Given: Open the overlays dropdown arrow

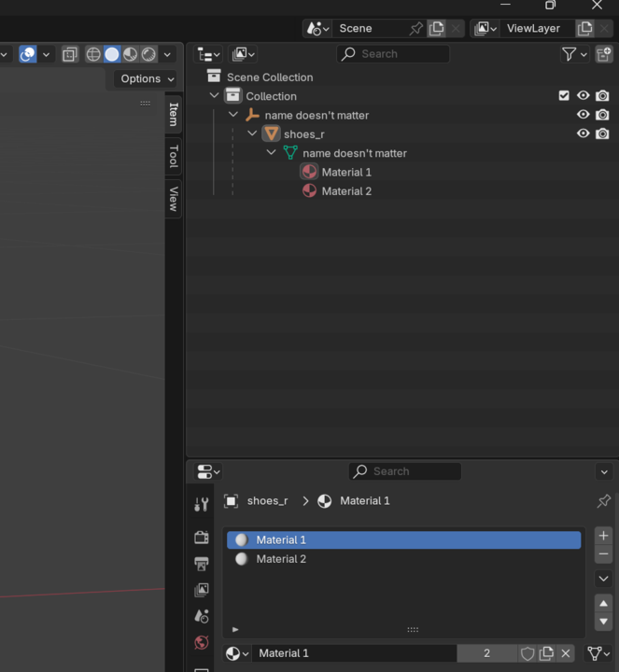Looking at the screenshot, I should pos(46,54).
